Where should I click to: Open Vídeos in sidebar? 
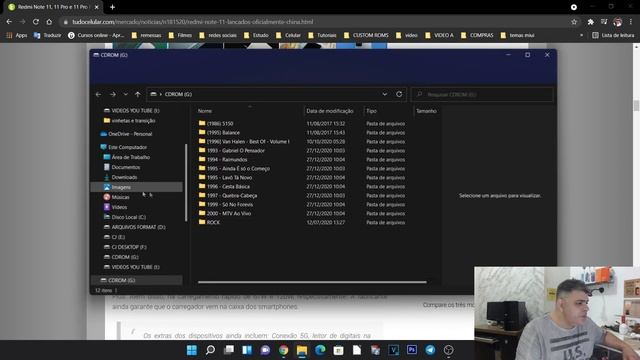(116, 207)
